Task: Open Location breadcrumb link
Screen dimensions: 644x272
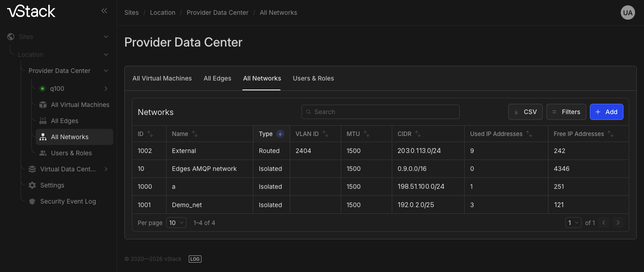Action: pos(163,13)
